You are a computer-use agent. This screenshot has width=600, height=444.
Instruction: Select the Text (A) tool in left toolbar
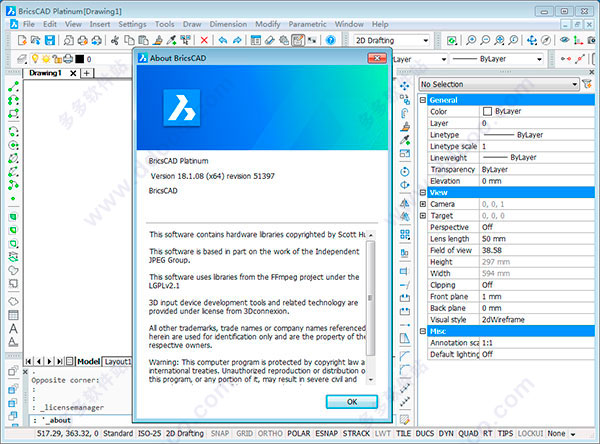point(13,328)
